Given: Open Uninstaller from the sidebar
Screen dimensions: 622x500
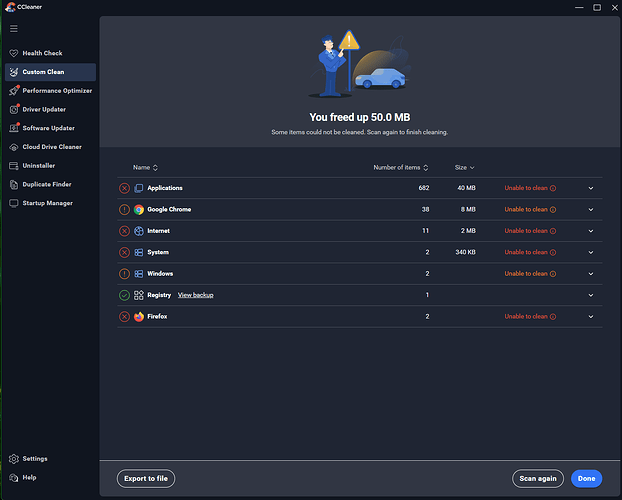Looking at the screenshot, I should point(50,165).
